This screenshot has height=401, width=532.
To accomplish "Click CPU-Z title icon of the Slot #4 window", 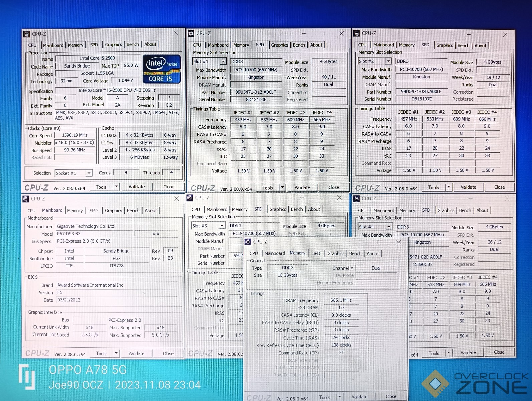I will tap(356, 199).
